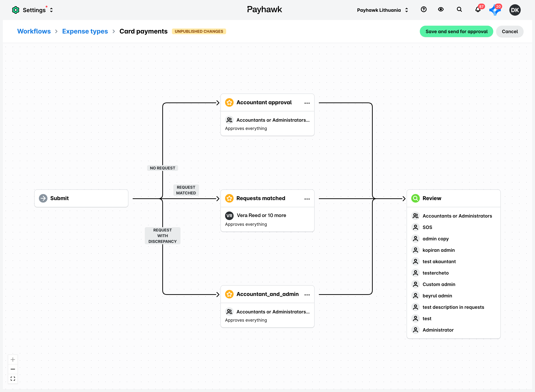The width and height of the screenshot is (535, 392).
Task: Click the kopiran admin reviewer icon
Action: click(x=415, y=250)
